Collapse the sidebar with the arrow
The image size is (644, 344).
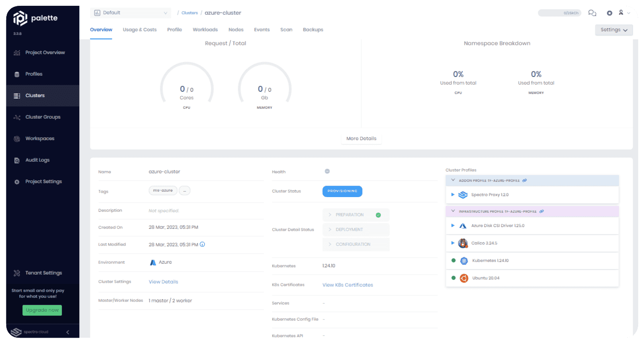tap(68, 332)
